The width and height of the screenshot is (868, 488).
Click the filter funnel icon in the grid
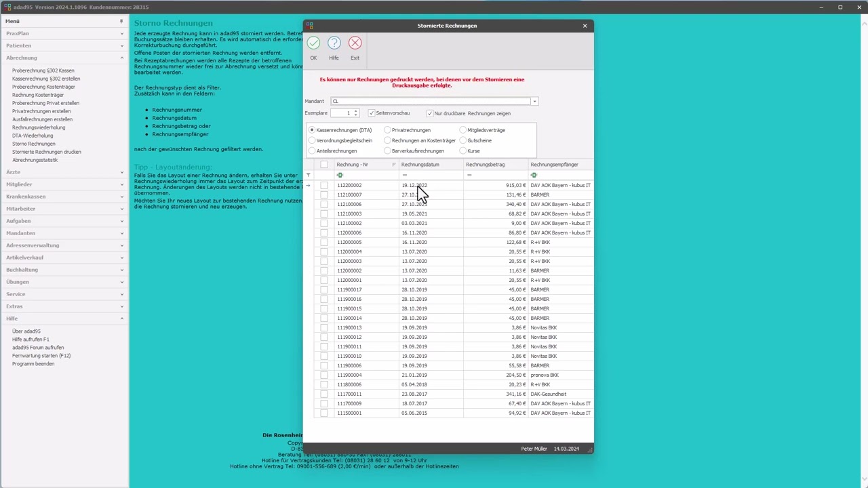pos(309,175)
